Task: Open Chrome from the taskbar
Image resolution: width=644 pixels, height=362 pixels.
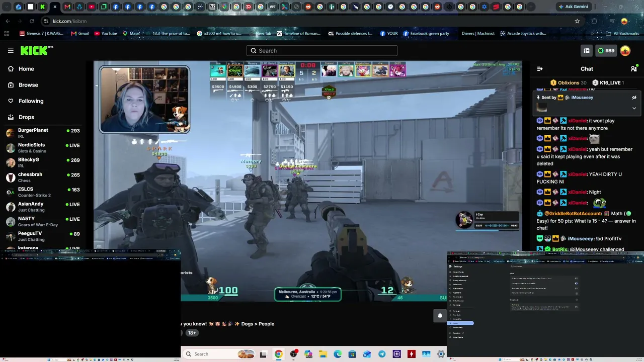Action: tap(278, 354)
